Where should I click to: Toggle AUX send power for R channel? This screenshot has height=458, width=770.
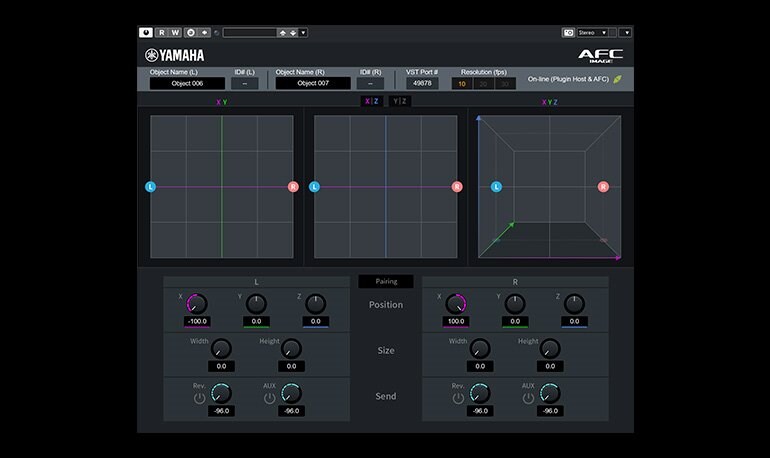[527, 398]
